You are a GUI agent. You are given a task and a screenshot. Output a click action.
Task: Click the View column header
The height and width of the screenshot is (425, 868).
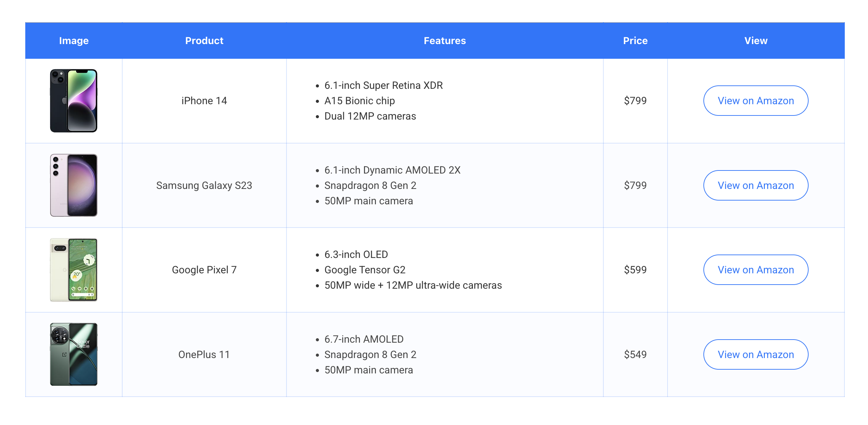pos(756,41)
